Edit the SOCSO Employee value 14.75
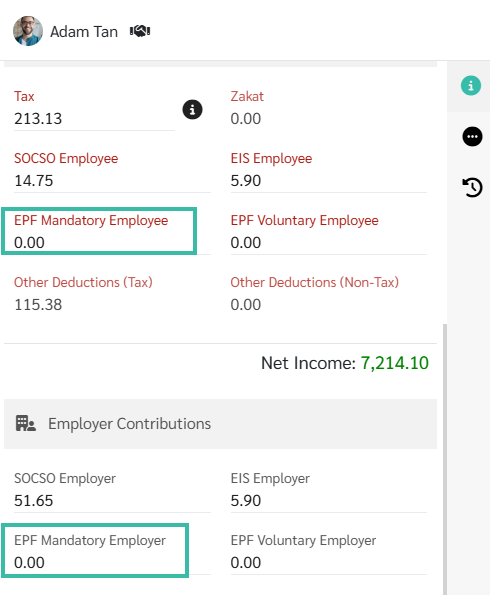The image size is (490, 595). coord(112,181)
